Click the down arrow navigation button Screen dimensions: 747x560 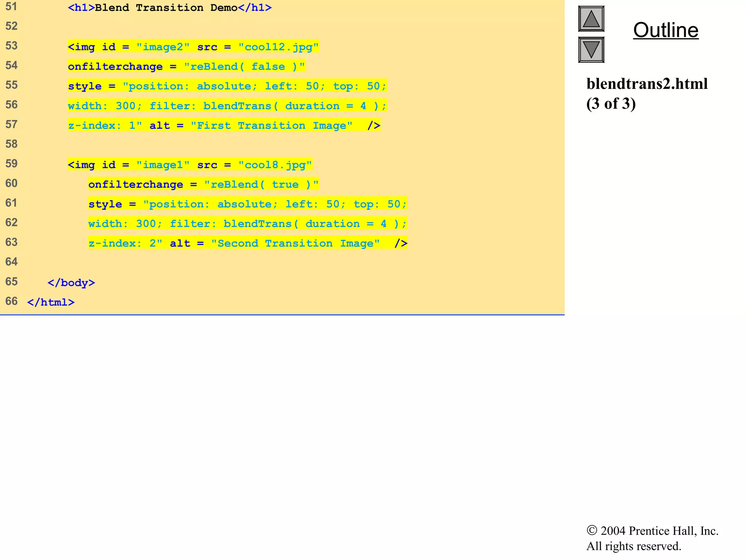[591, 50]
